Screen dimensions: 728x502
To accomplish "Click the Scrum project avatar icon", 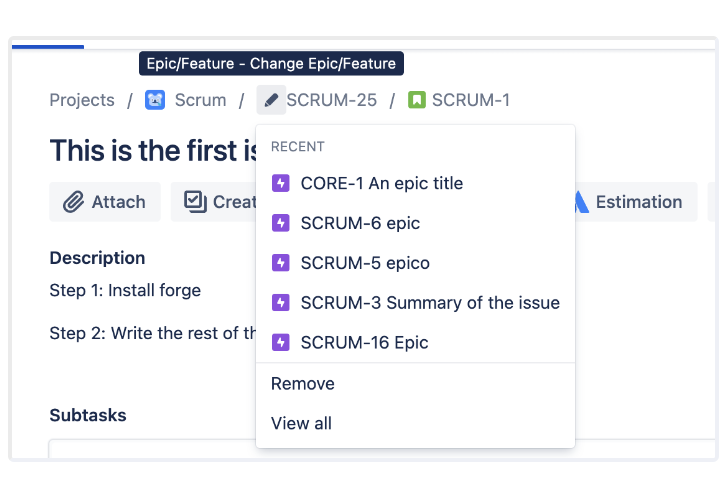I will (155, 100).
